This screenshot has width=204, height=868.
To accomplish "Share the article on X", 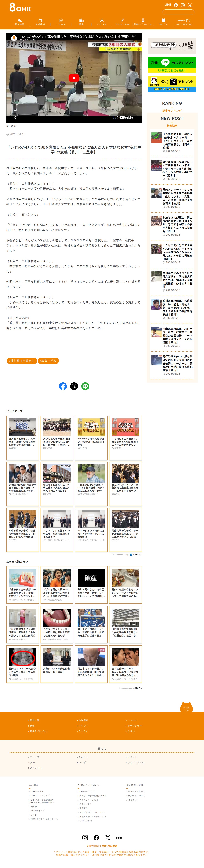I will (x=74, y=386).
